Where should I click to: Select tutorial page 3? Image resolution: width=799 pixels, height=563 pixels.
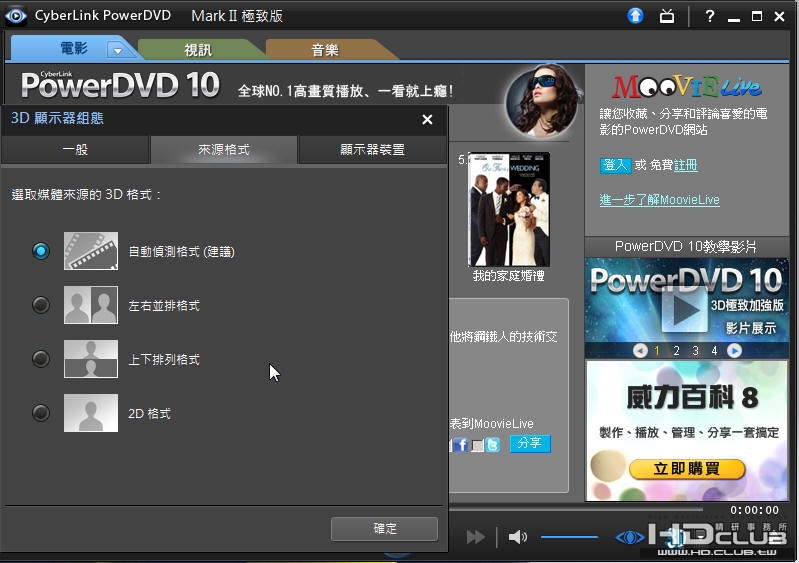[696, 351]
